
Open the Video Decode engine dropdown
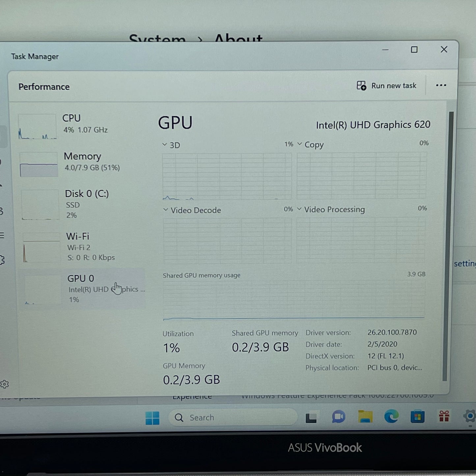pos(166,210)
